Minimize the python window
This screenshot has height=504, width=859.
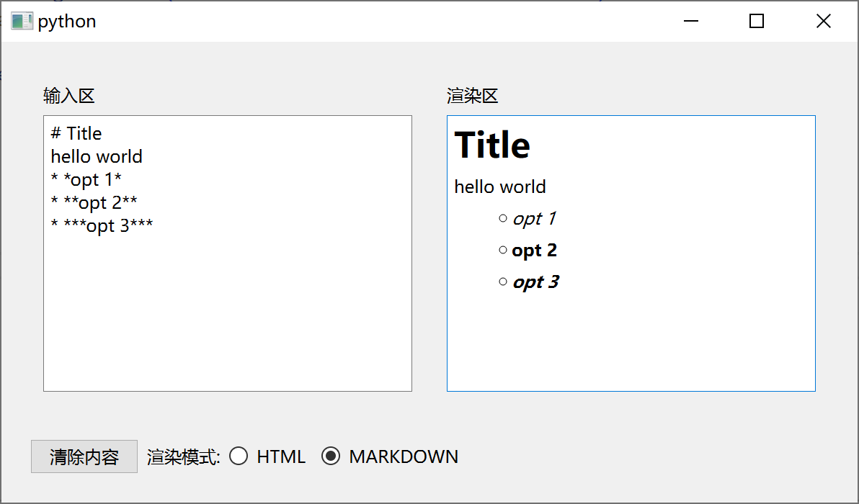coord(691,22)
